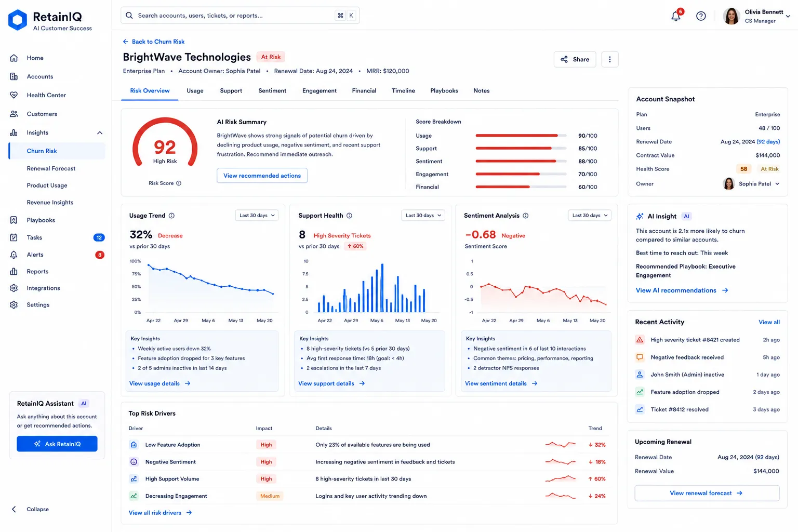
Task: Click the Usage Trend info icon
Action: 171,216
